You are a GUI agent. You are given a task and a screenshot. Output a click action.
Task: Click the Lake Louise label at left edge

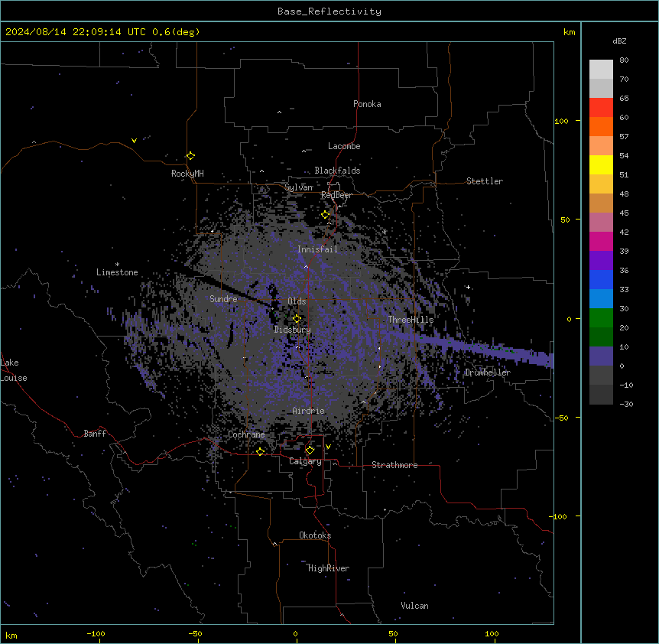14,370
